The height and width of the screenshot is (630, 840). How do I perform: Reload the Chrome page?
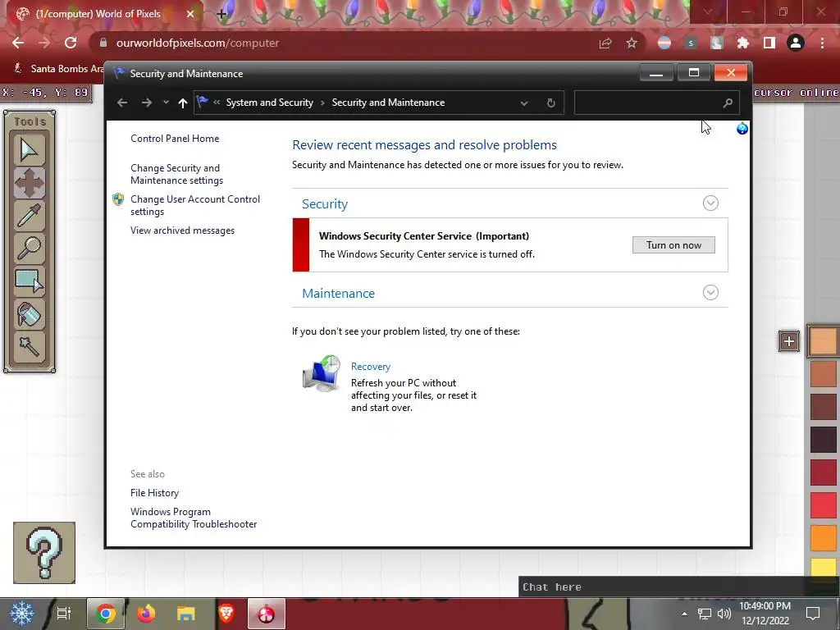71,43
